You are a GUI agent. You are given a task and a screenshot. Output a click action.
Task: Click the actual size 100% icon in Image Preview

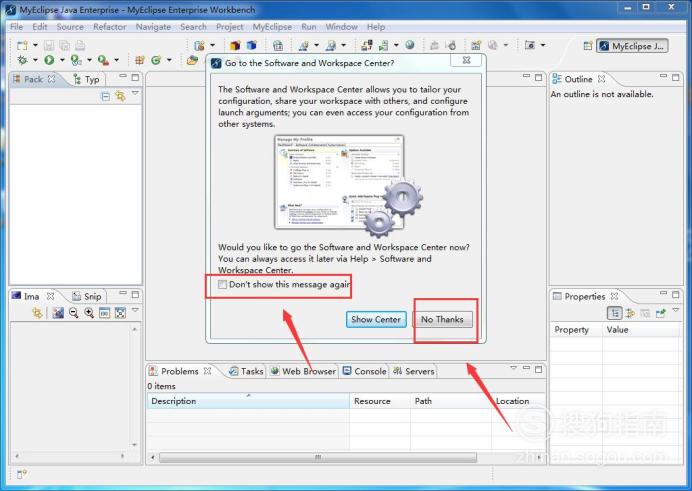coord(105,313)
